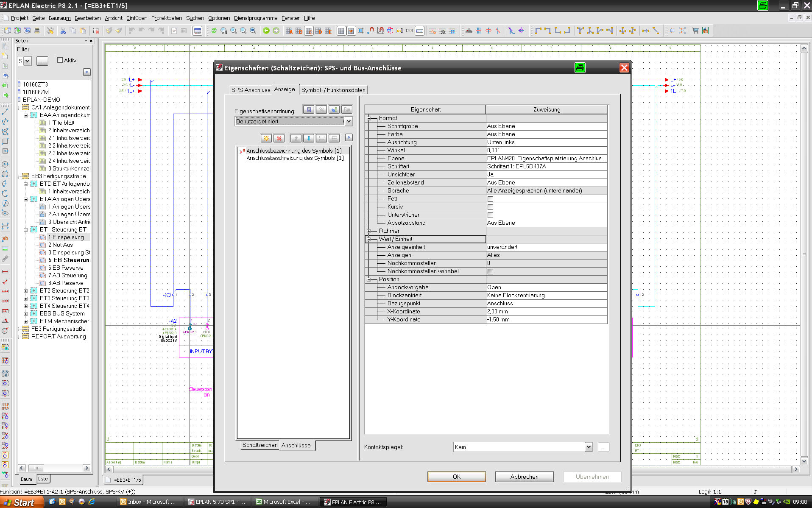Click the green forward arrow icon
This screenshot has width=812, height=508.
click(x=276, y=31)
